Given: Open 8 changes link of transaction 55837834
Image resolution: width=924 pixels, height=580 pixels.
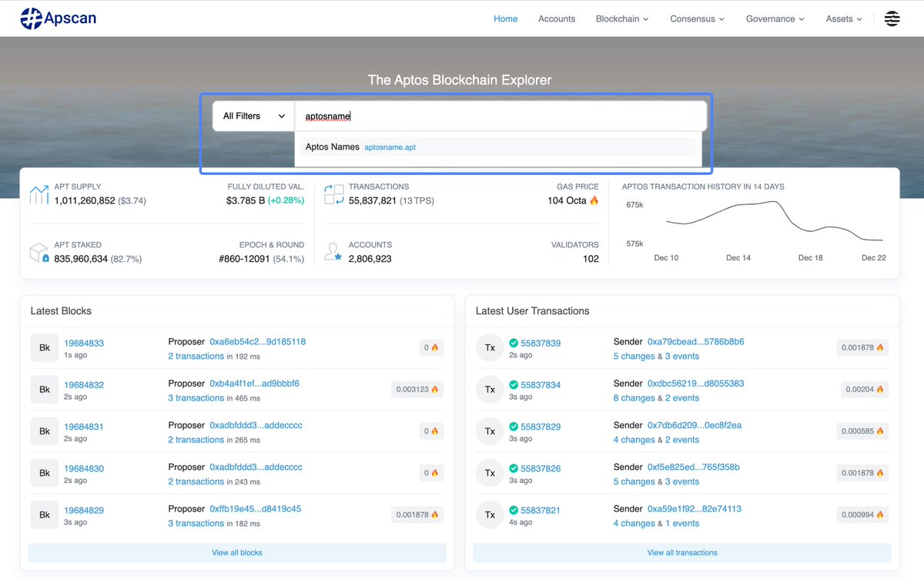Looking at the screenshot, I should click(x=634, y=397).
